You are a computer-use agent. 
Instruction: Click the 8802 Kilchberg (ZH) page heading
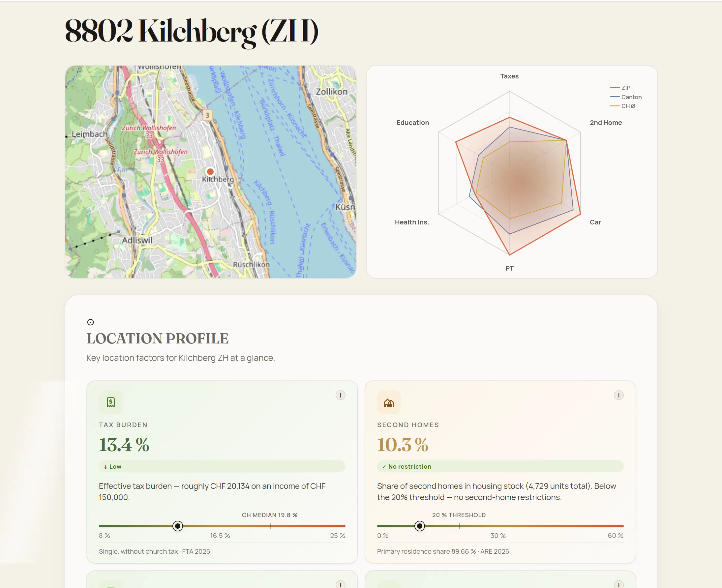tap(192, 31)
